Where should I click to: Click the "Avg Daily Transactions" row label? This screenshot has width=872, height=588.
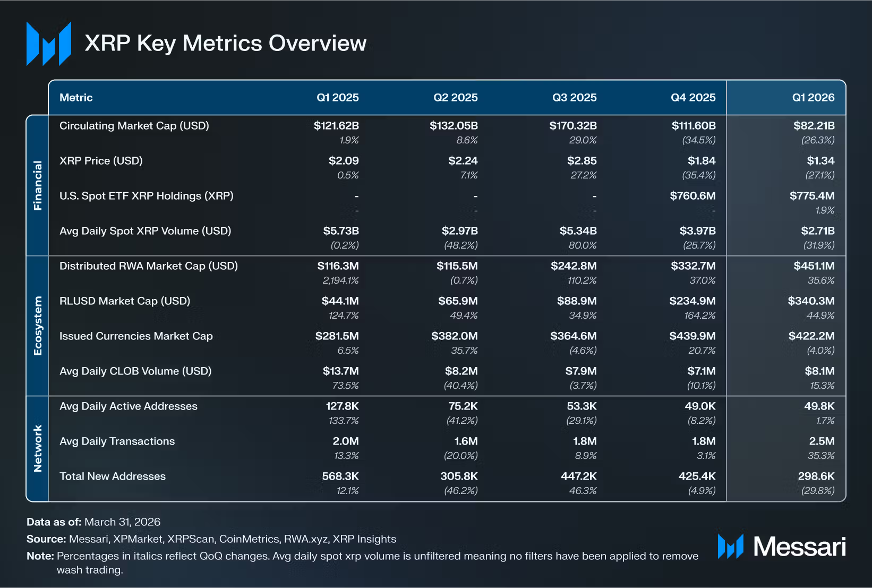pyautogui.click(x=117, y=441)
